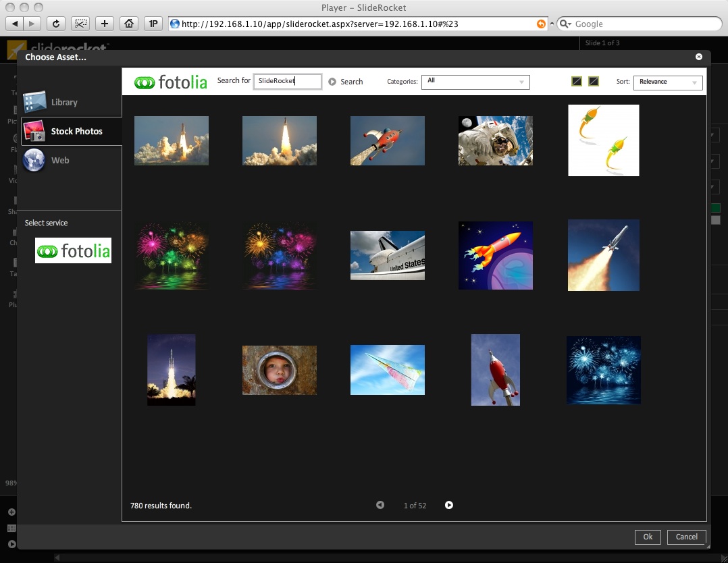Click the 1P 1Password toolbar button

tap(153, 24)
